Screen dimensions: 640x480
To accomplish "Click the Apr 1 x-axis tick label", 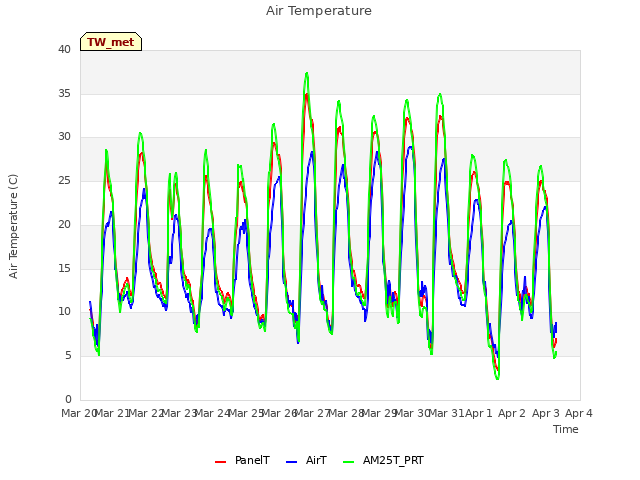I will click(479, 413).
